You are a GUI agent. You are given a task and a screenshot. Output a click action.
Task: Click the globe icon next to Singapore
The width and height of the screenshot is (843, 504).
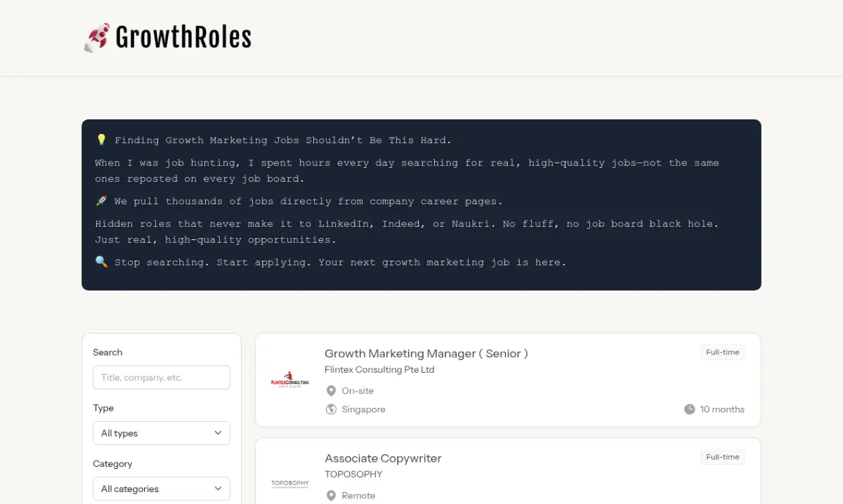(331, 409)
